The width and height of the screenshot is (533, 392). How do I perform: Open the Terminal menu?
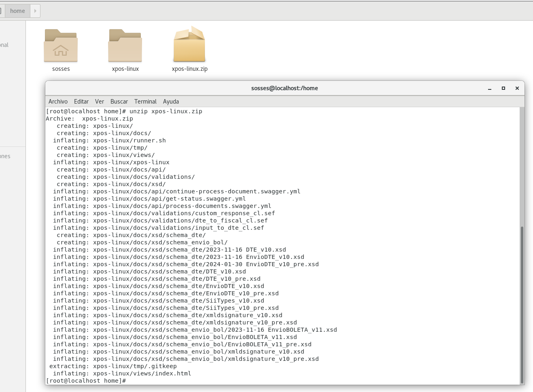(145, 102)
